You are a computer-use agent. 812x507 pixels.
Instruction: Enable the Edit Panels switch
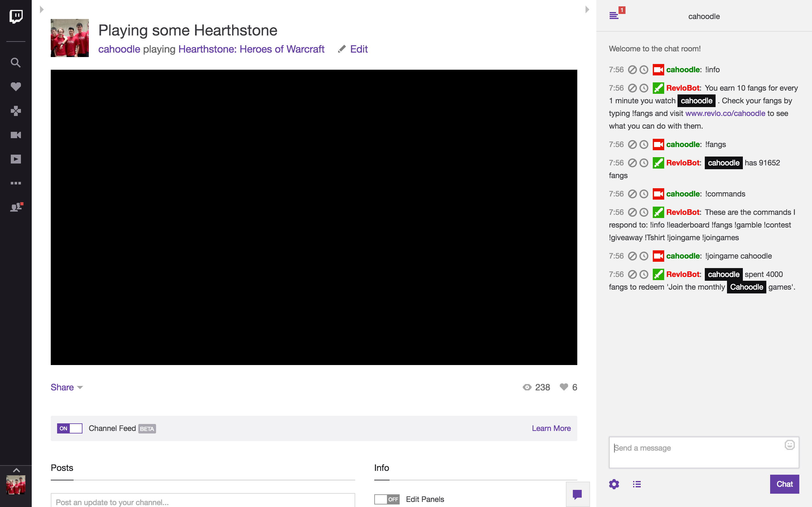tap(387, 499)
